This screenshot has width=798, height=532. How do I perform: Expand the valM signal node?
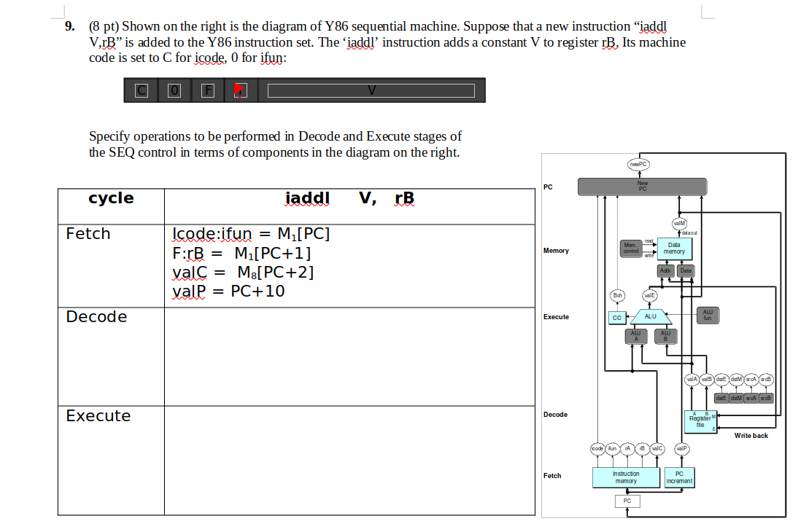coord(679,223)
